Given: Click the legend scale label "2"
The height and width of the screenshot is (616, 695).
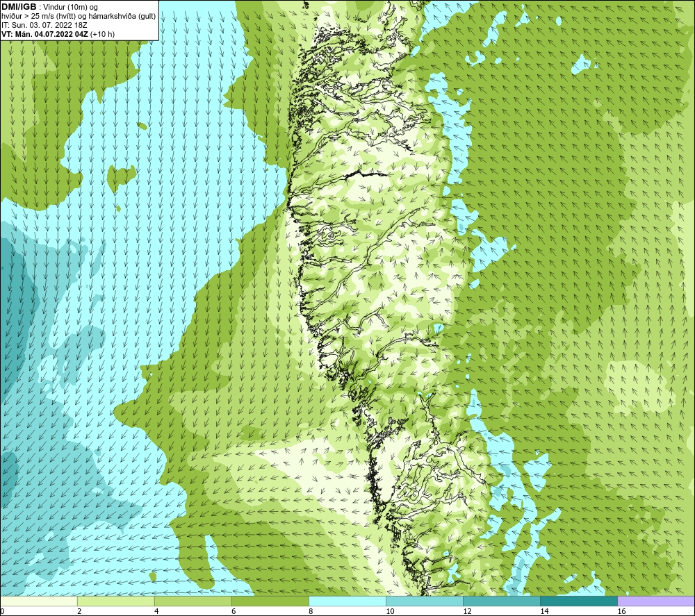Looking at the screenshot, I should coord(79,612).
